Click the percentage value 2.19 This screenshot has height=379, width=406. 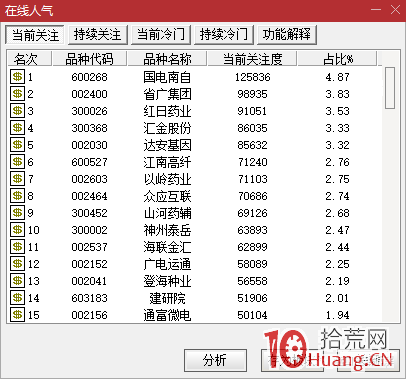337,281
